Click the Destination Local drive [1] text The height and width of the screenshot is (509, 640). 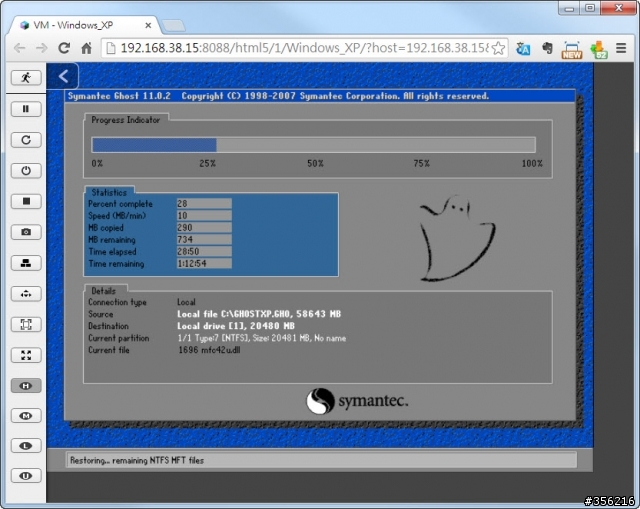point(236,326)
